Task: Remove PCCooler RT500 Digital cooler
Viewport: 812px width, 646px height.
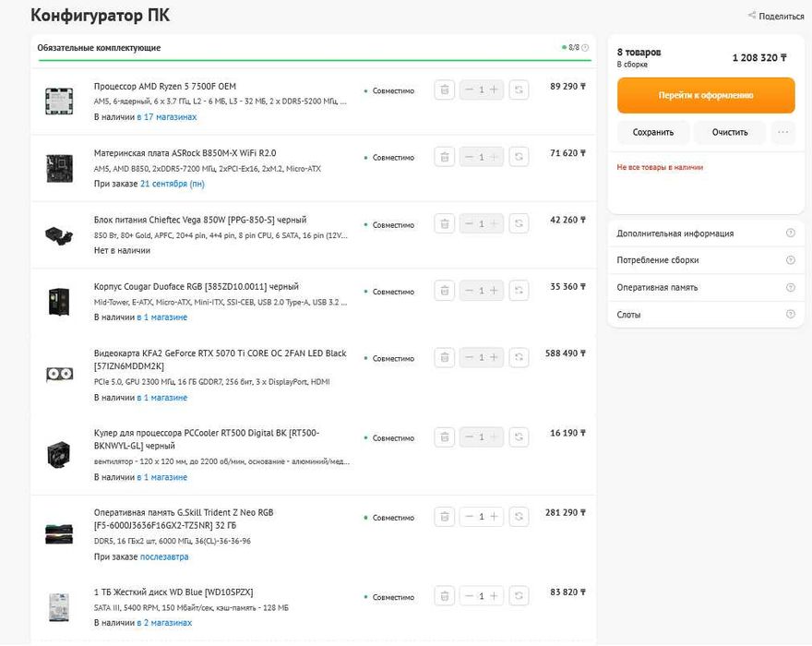Action: (445, 437)
